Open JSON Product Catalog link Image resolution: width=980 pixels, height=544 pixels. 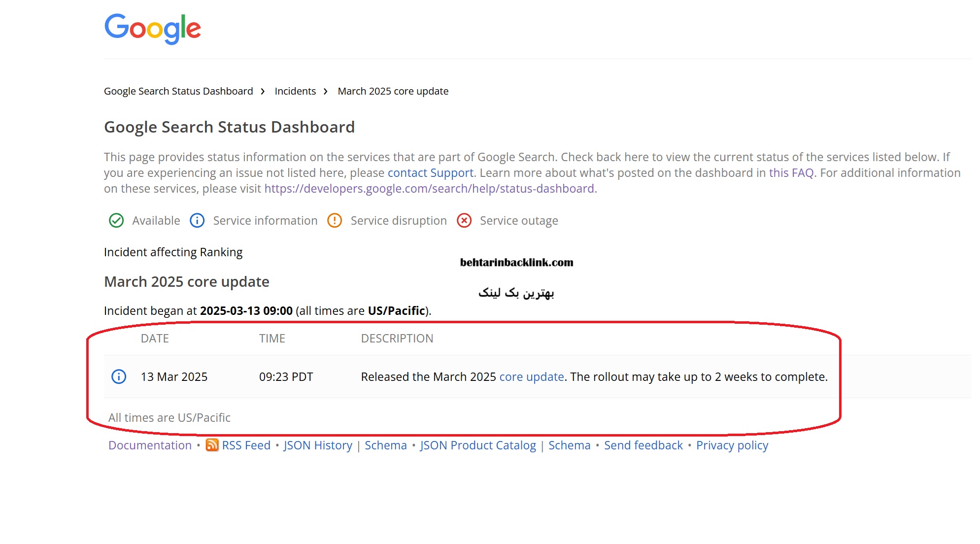tap(477, 445)
